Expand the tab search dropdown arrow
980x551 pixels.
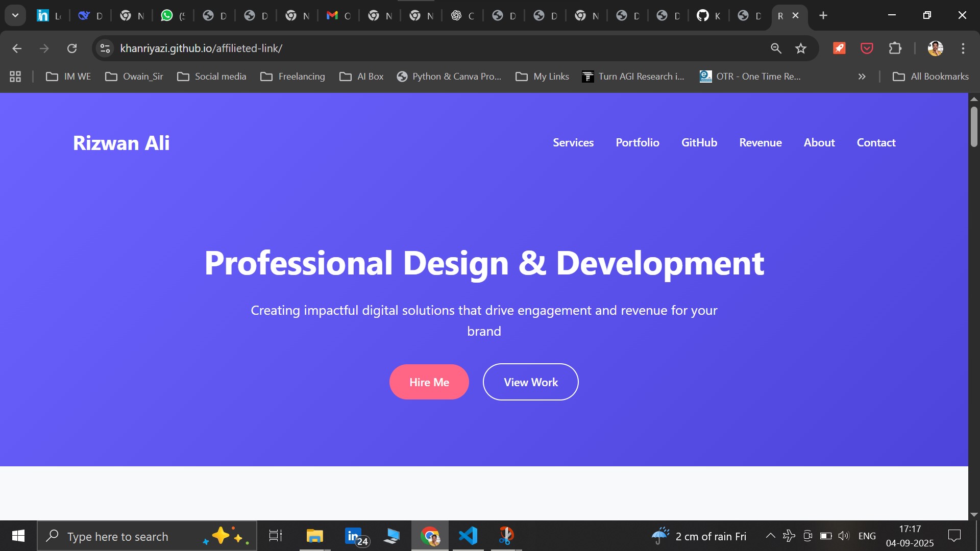[x=15, y=15]
